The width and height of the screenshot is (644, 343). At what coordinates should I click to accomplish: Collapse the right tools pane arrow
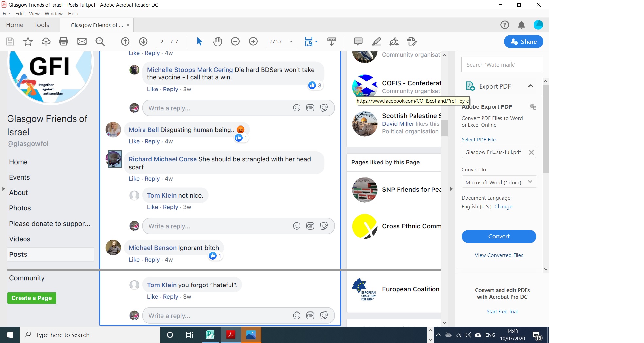click(451, 189)
